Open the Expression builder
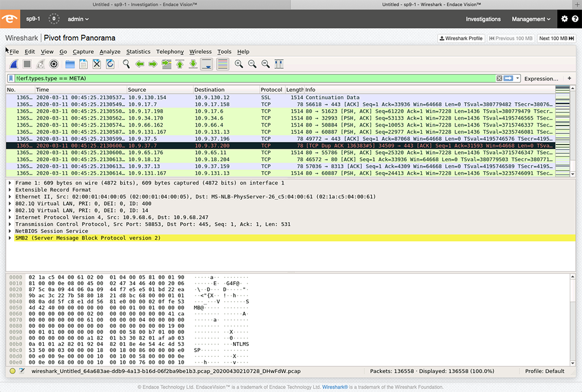The image size is (582, 392). 539,78
